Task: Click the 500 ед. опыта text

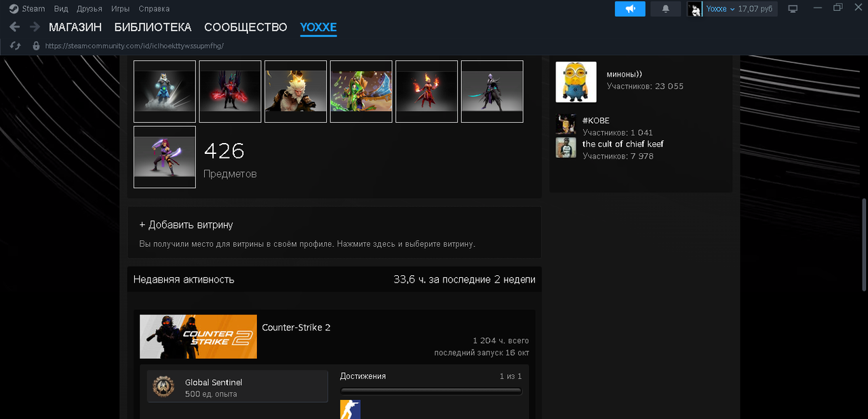Action: [x=211, y=394]
